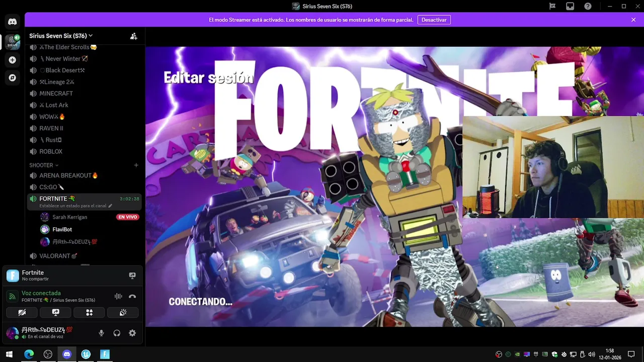
Task: Click the create channel plus in SHOOTER
Action: 136,165
